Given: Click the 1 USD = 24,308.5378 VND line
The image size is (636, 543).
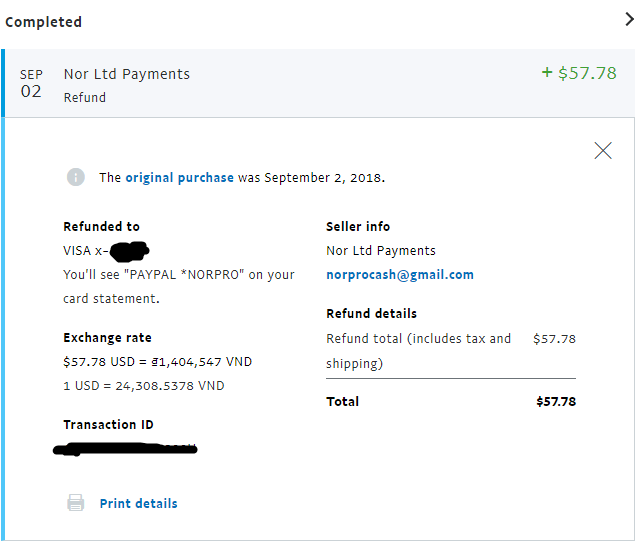Looking at the screenshot, I should click(143, 385).
